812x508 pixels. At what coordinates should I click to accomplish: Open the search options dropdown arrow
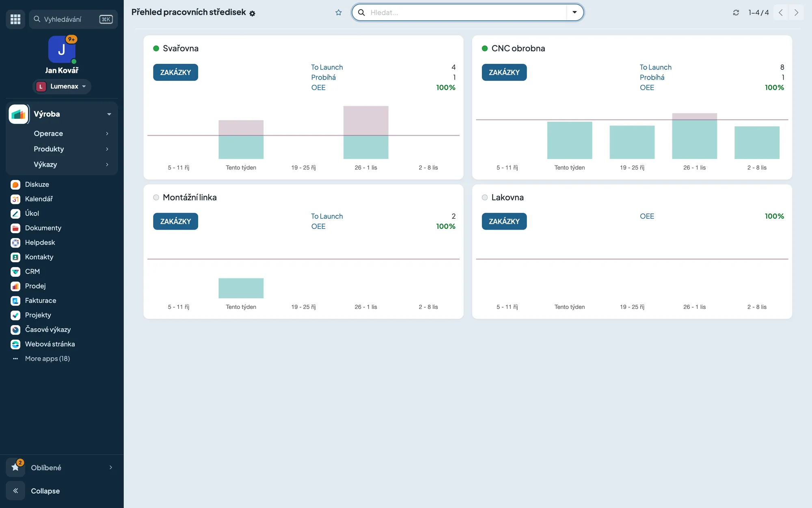coord(574,13)
